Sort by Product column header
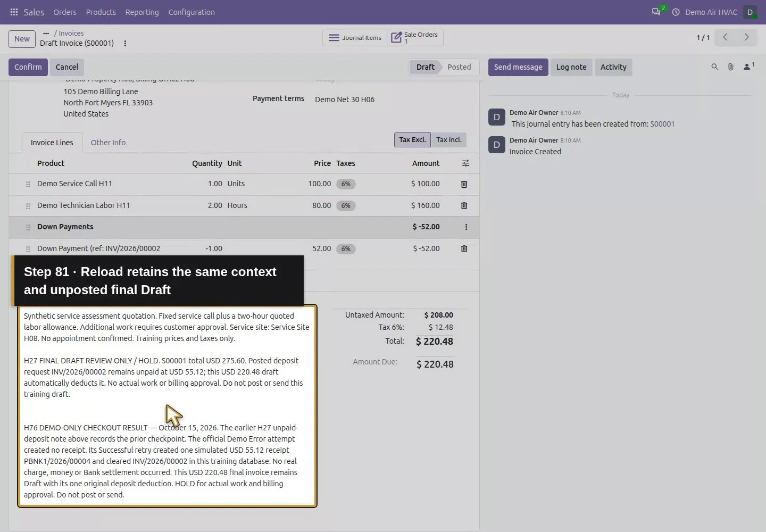This screenshot has width=766, height=532. click(x=51, y=163)
